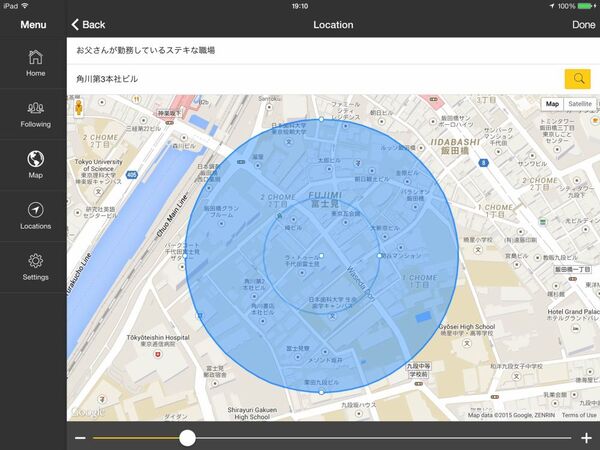Click the Shirayuri Gakuen High School label
Image resolution: width=600 pixels, height=450 pixels.
point(252,413)
